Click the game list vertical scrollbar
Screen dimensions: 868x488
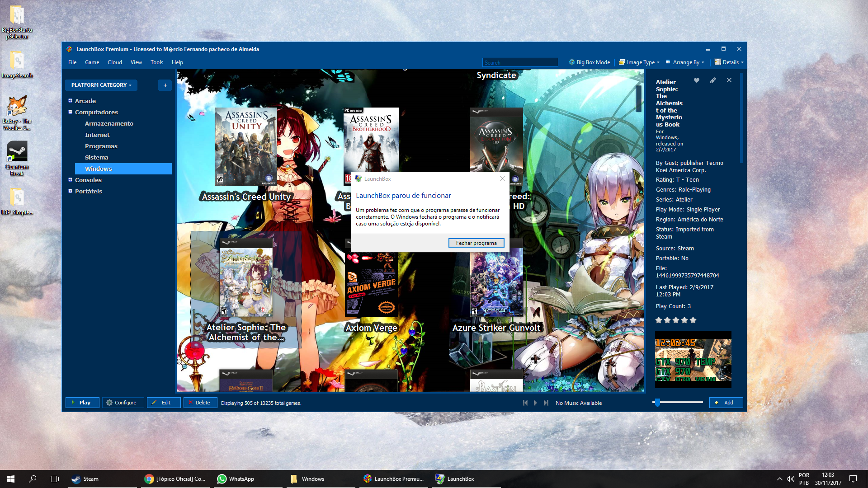(638, 98)
